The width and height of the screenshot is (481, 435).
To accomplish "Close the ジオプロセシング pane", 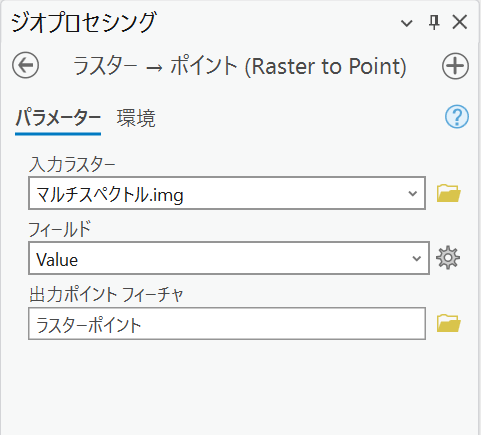I will click(460, 22).
